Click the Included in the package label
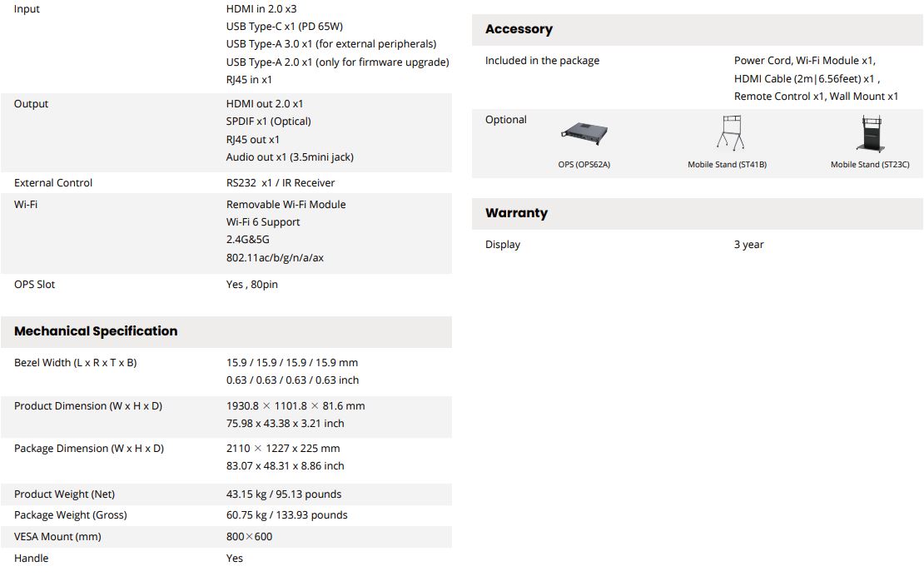Viewport: 924px width, 581px height. [x=542, y=61]
